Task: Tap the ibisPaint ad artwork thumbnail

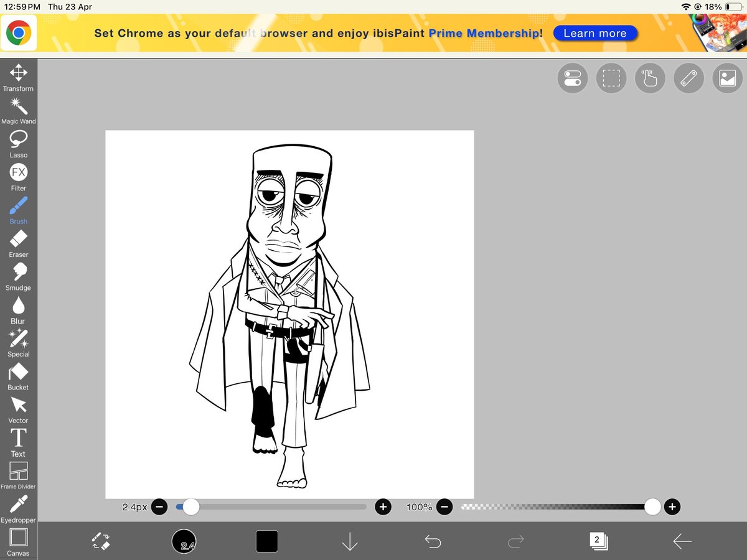Action: click(718, 34)
